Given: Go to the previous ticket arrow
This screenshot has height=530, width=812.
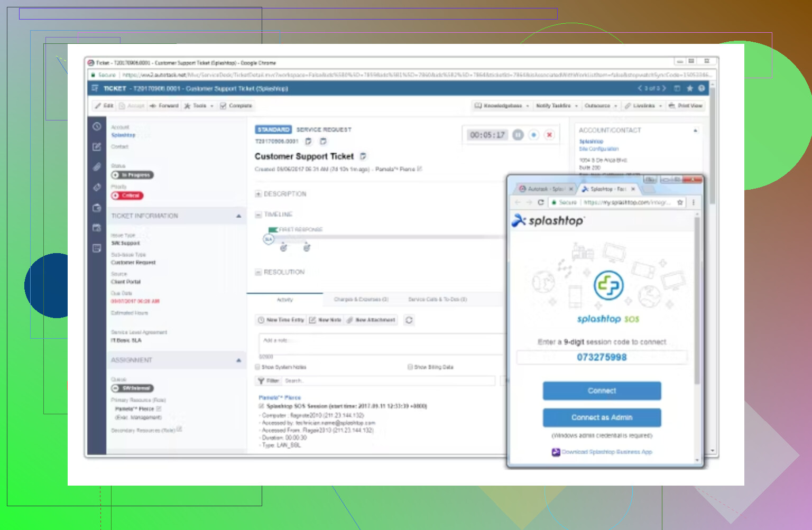Looking at the screenshot, I should 640,88.
